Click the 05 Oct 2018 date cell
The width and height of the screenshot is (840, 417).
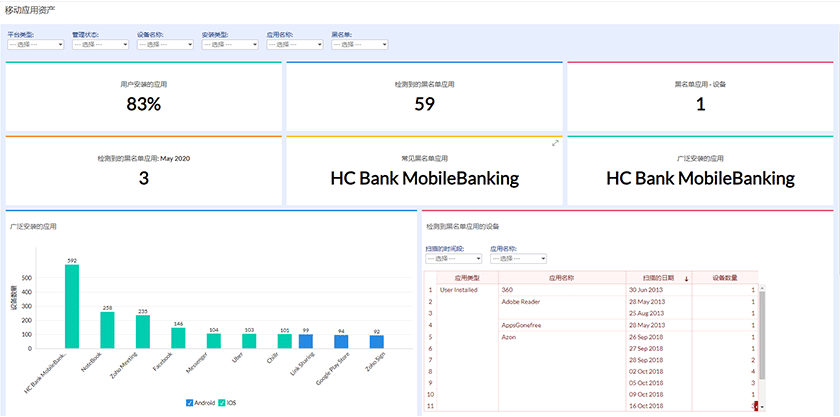(659, 383)
